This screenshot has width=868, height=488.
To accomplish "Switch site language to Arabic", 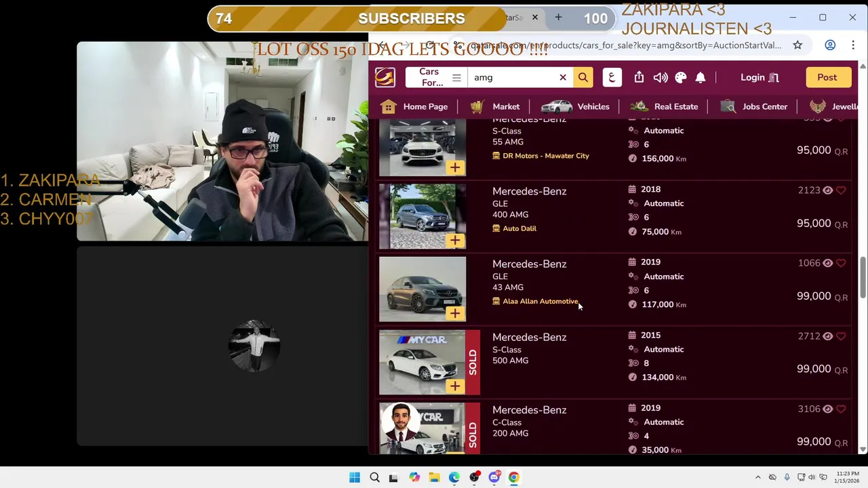I will coord(612,77).
